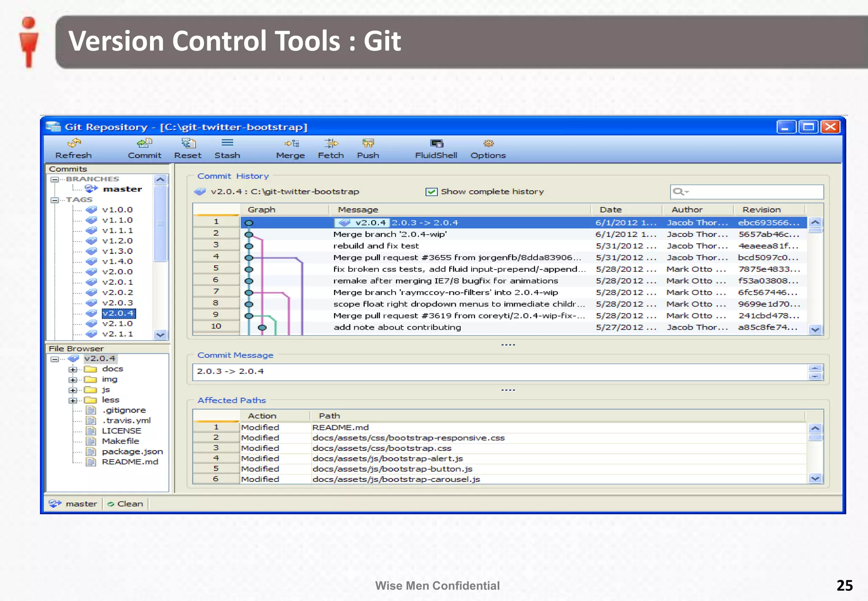This screenshot has width=868, height=601.
Task: Expand the less folder
Action: 73,400
